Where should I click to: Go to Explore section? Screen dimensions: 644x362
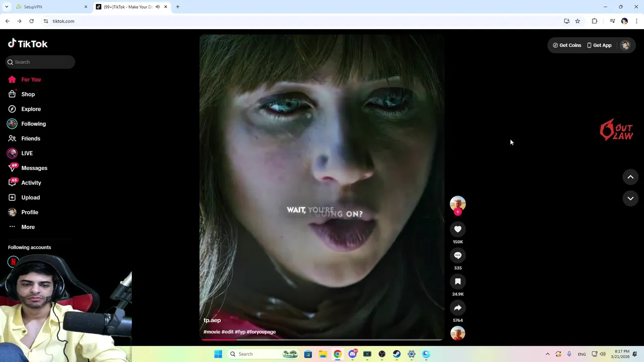coord(24,109)
